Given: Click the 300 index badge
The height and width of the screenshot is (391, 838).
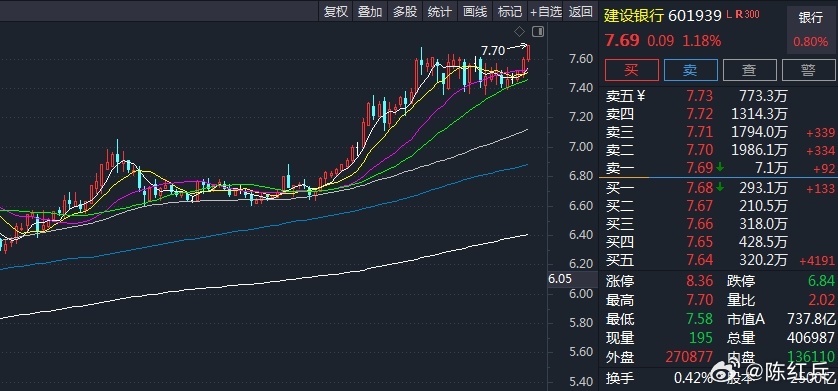Looking at the screenshot, I should 751,14.
